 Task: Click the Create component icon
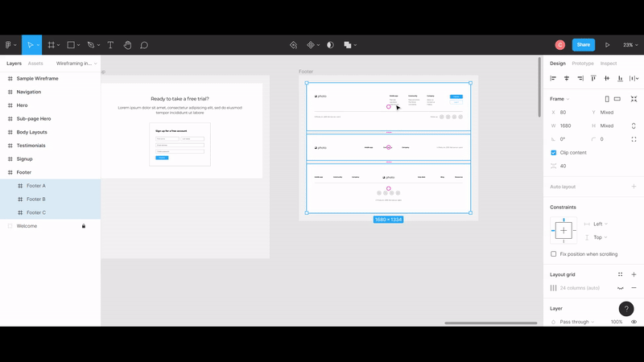pyautogui.click(x=311, y=45)
